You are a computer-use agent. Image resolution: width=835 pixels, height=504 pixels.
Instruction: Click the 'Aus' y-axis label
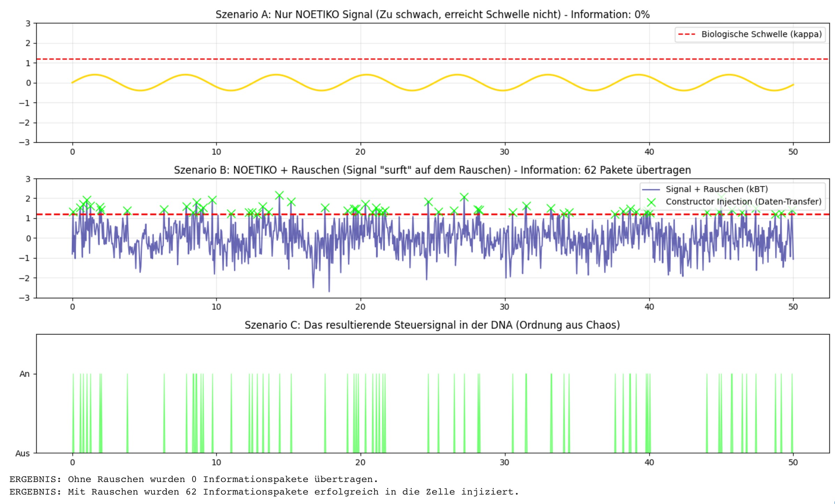tap(23, 453)
